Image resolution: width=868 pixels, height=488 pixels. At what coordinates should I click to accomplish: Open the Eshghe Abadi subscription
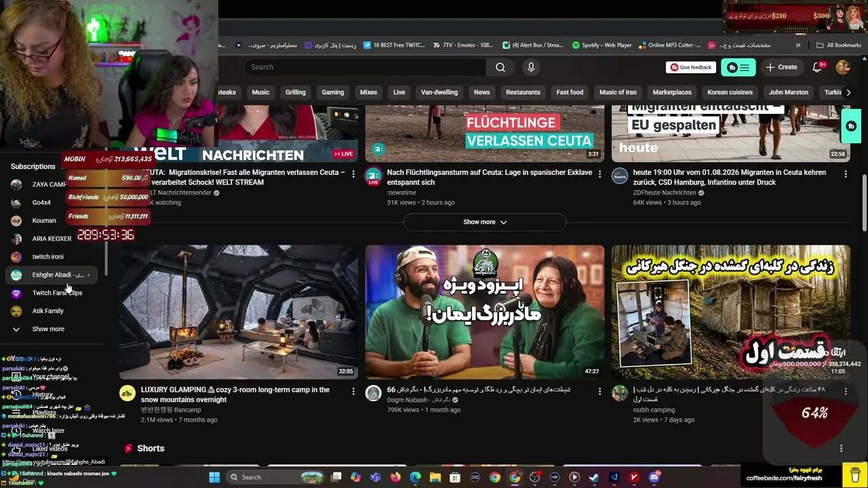(51, 274)
